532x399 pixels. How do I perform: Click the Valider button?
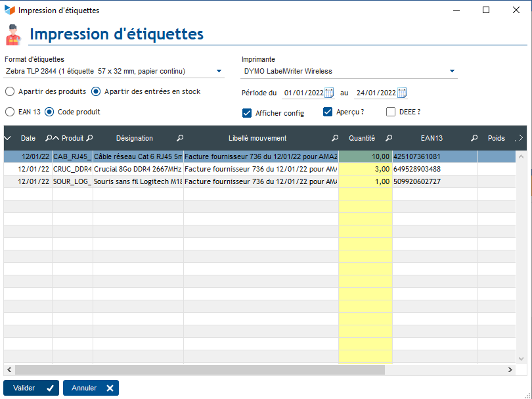click(31, 388)
